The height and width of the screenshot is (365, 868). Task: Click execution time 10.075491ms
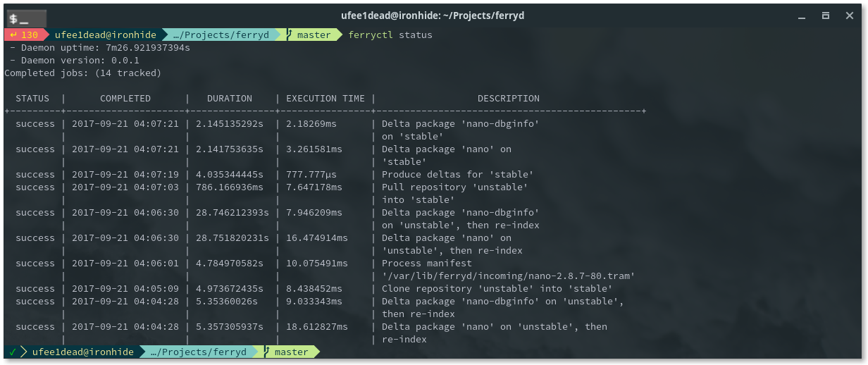317,263
